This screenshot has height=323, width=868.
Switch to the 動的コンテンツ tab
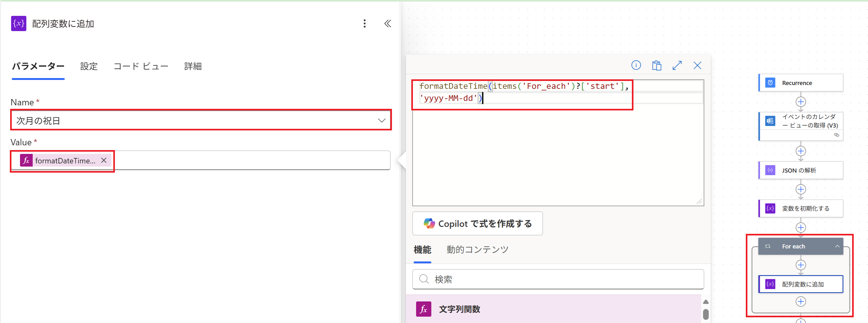[x=477, y=250]
